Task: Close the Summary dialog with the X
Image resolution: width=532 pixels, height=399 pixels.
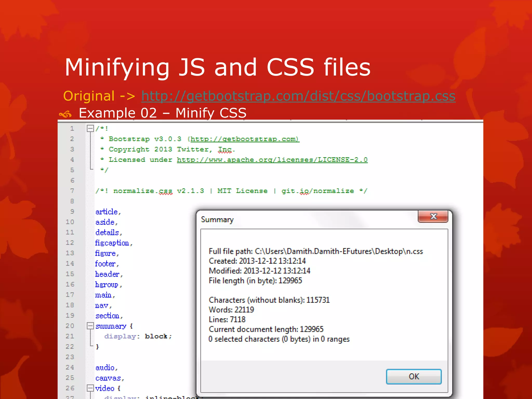Action: 433,216
